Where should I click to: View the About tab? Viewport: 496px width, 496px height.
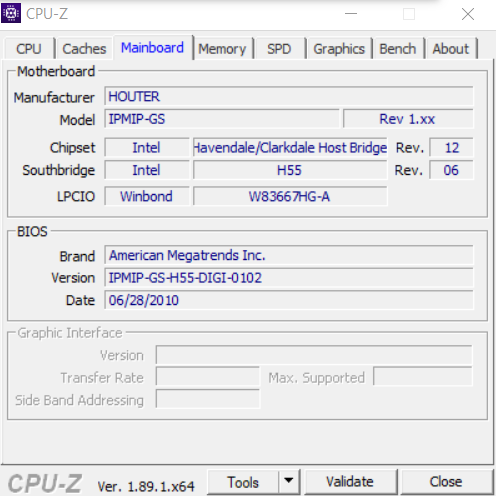click(x=451, y=49)
